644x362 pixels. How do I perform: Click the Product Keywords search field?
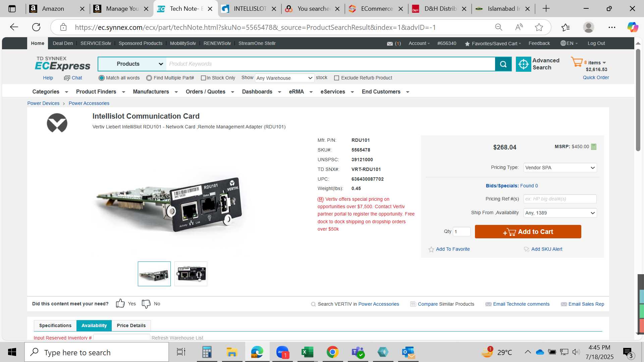click(330, 64)
